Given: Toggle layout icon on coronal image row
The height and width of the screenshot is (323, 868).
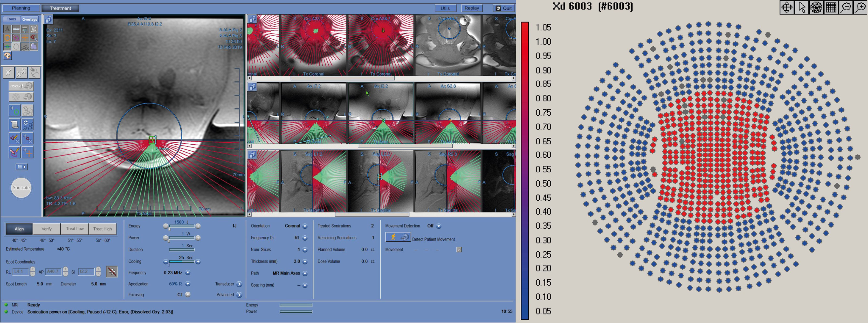Looking at the screenshot, I should click(x=252, y=19).
